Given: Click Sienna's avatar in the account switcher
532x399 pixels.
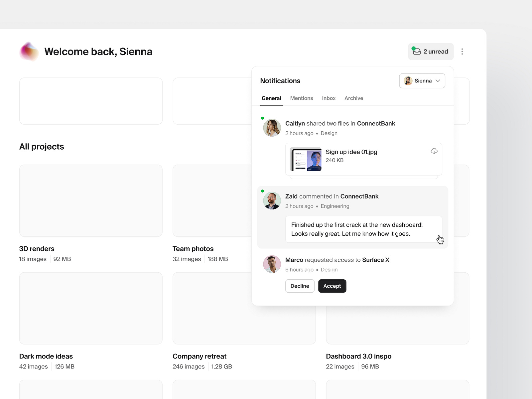Looking at the screenshot, I should 407,80.
